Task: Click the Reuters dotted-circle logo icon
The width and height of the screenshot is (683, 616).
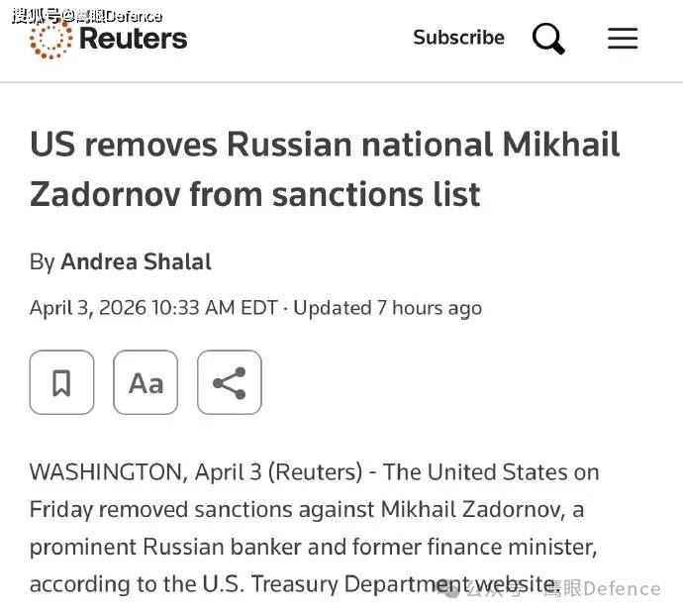Action: click(51, 40)
